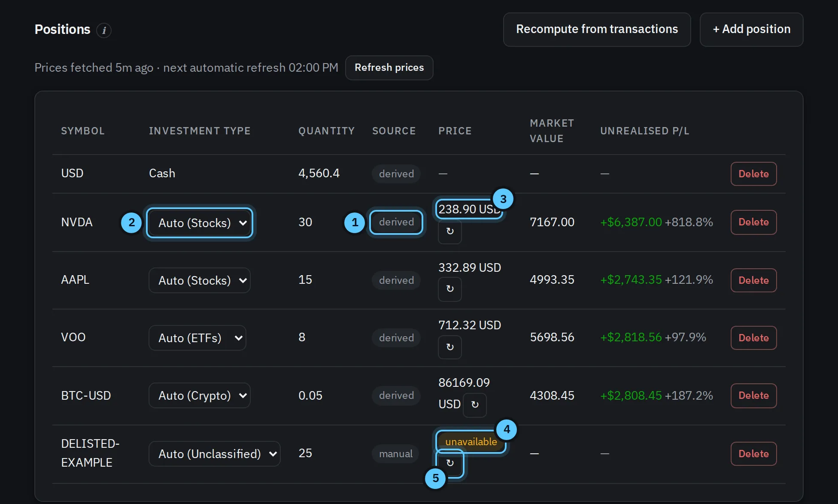Click the SYMBOL column header
Image resolution: width=838 pixels, height=504 pixels.
[83, 131]
